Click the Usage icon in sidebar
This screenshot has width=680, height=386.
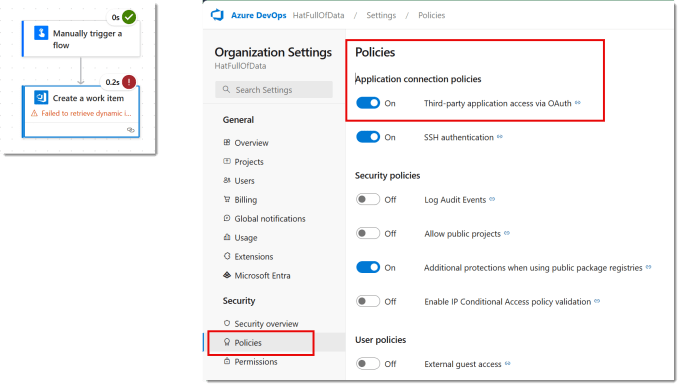pyautogui.click(x=227, y=237)
